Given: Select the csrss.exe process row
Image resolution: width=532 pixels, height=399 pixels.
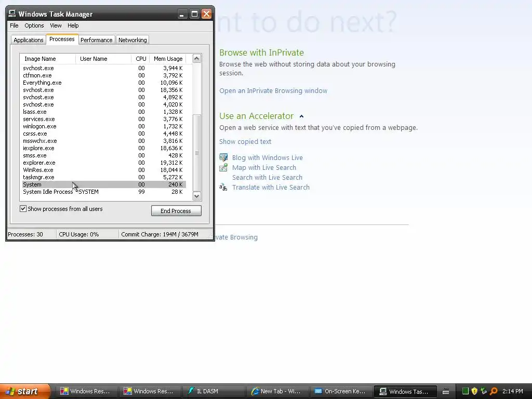Looking at the screenshot, I should point(104,134).
